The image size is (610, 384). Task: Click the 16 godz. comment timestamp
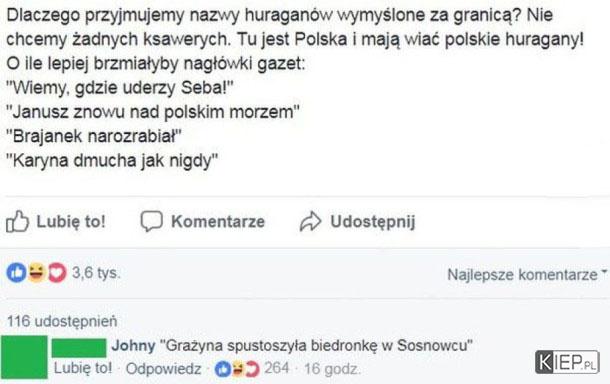(x=332, y=369)
